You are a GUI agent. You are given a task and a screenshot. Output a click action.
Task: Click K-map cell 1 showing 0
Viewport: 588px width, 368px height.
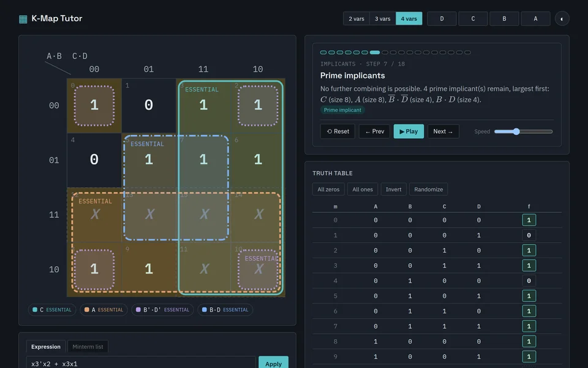149,105
